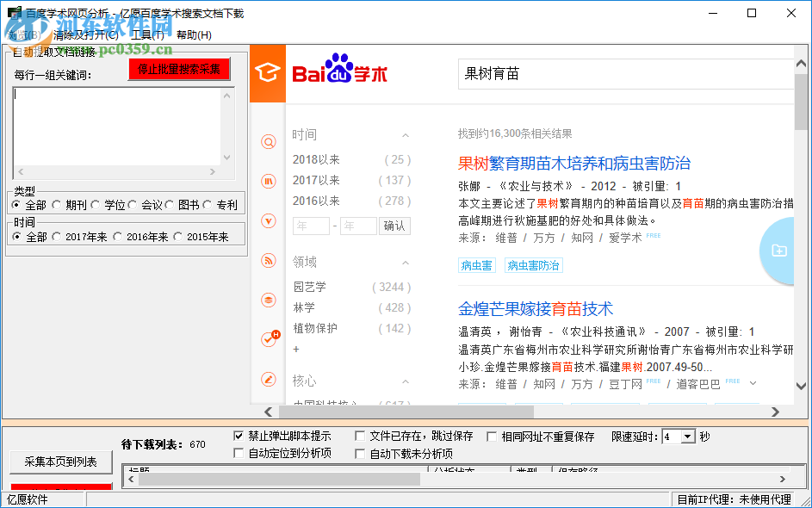Click the Baidu 学术 logo
Viewport: 812px width, 508px height.
point(340,73)
